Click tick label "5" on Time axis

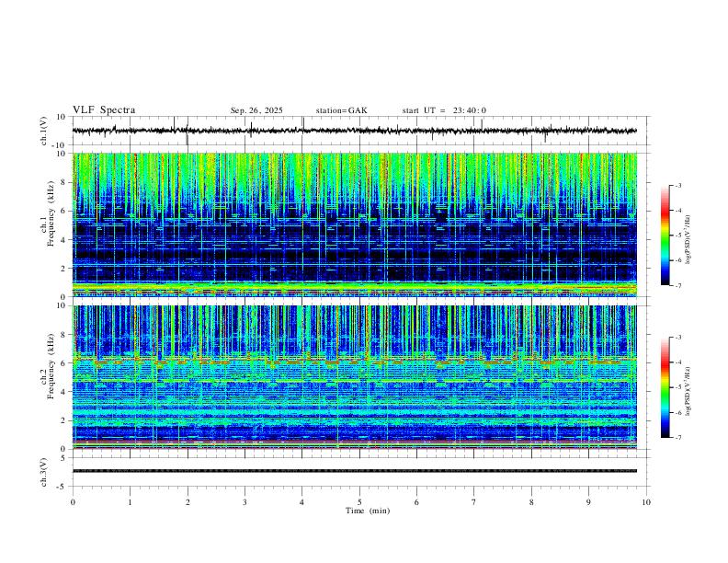click(359, 502)
